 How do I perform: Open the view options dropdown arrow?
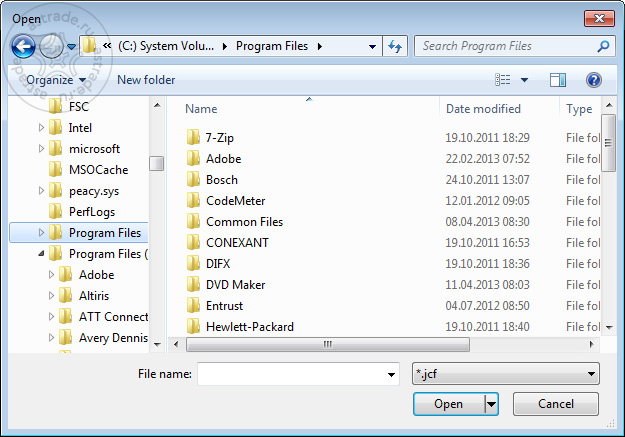(525, 80)
